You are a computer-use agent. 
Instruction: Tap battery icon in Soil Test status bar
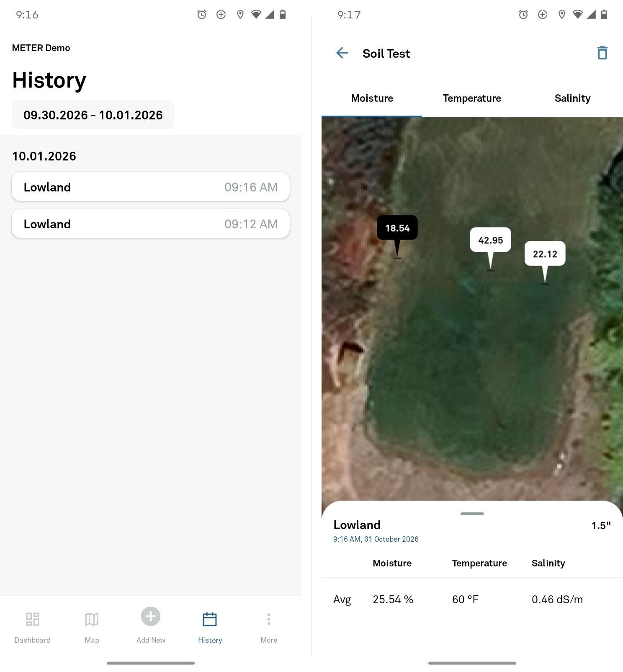[604, 15]
